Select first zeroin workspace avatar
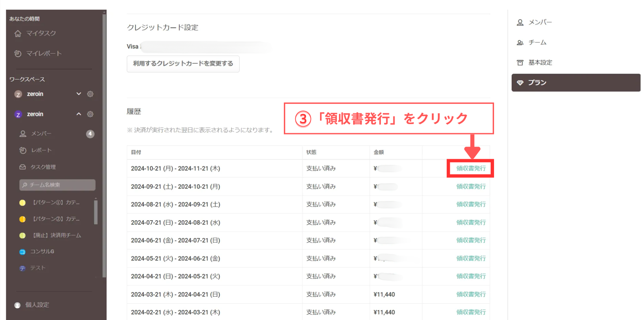The image size is (644, 320). click(x=18, y=94)
